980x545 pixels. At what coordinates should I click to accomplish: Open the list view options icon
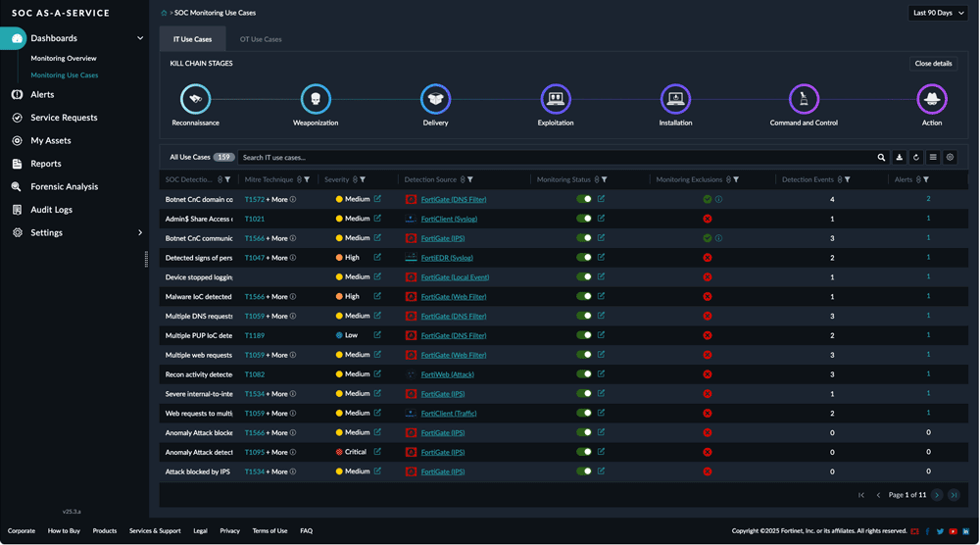[x=933, y=158]
